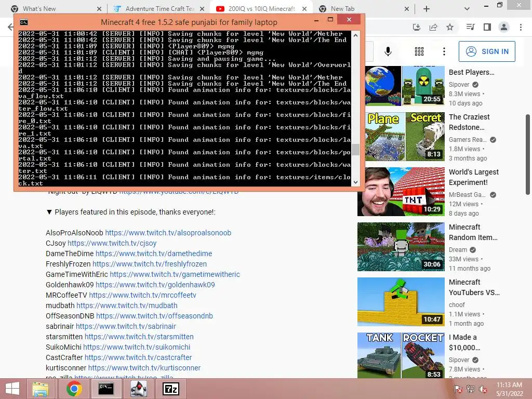Click the console scrollbar thumb
The width and height of the screenshot is (532, 399).
tap(355, 150)
